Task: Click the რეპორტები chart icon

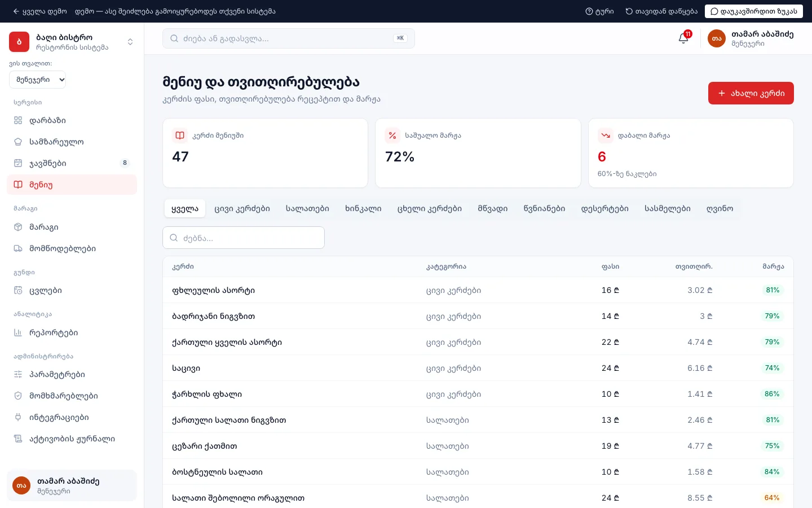Action: 18,332
